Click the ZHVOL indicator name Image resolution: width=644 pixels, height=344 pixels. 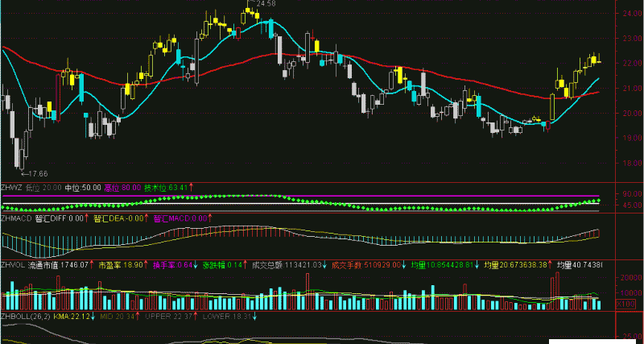pos(13,265)
